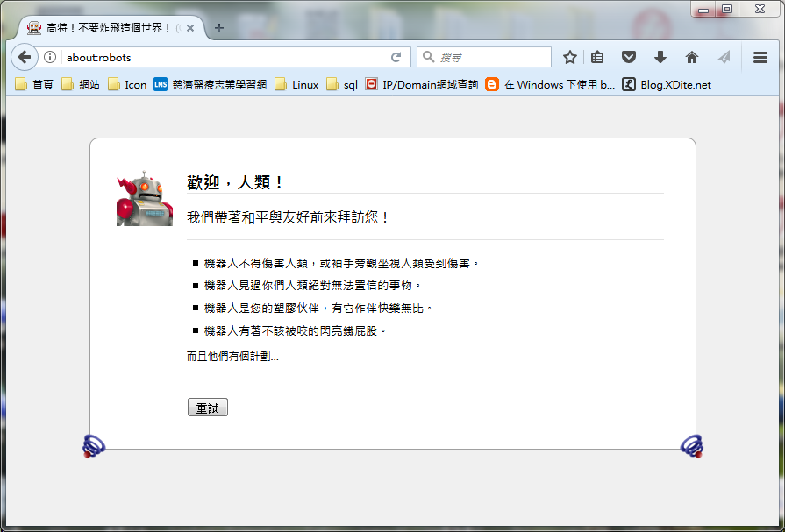Click the line 機器人有著不該被咬的閃亮鐵屁股
The height and width of the screenshot is (532, 785).
click(295, 330)
